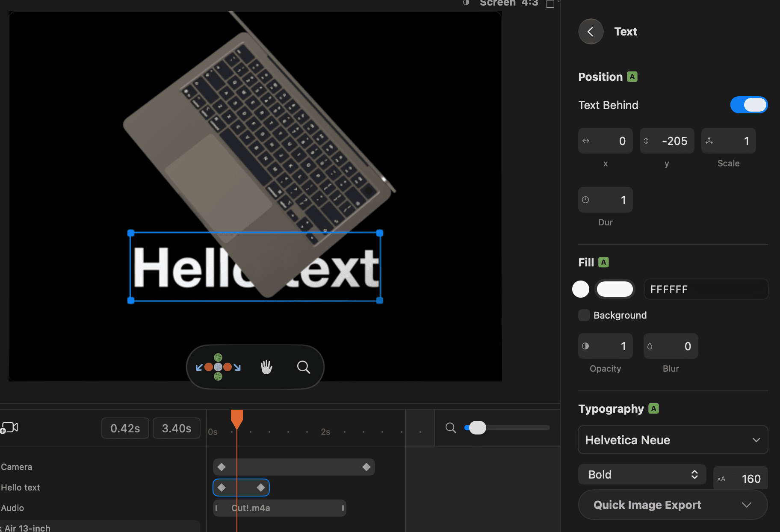Select Hello text track's second keyframe
Screen dimensions: 780x532
261,488
